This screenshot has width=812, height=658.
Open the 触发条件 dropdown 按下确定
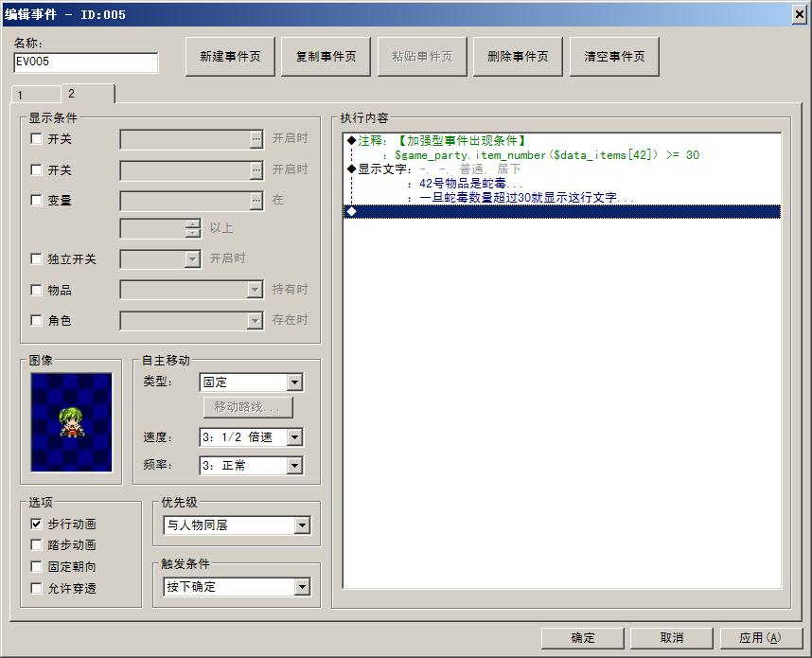[x=238, y=586]
